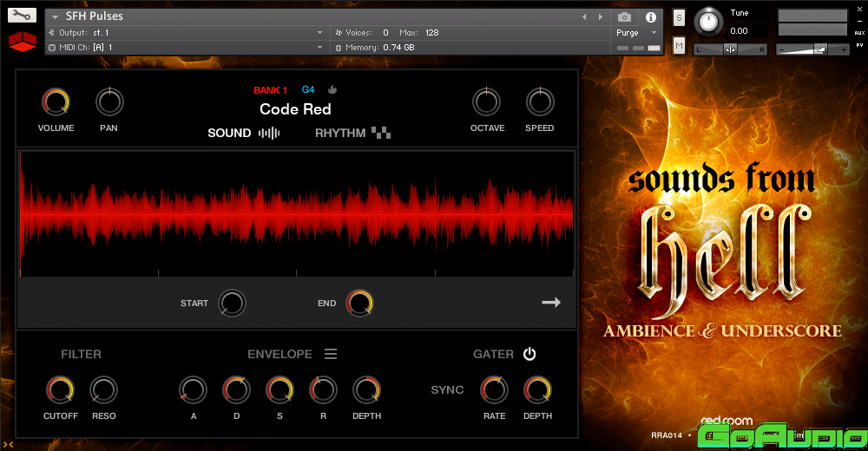Click the red cube logo icon

[23, 42]
